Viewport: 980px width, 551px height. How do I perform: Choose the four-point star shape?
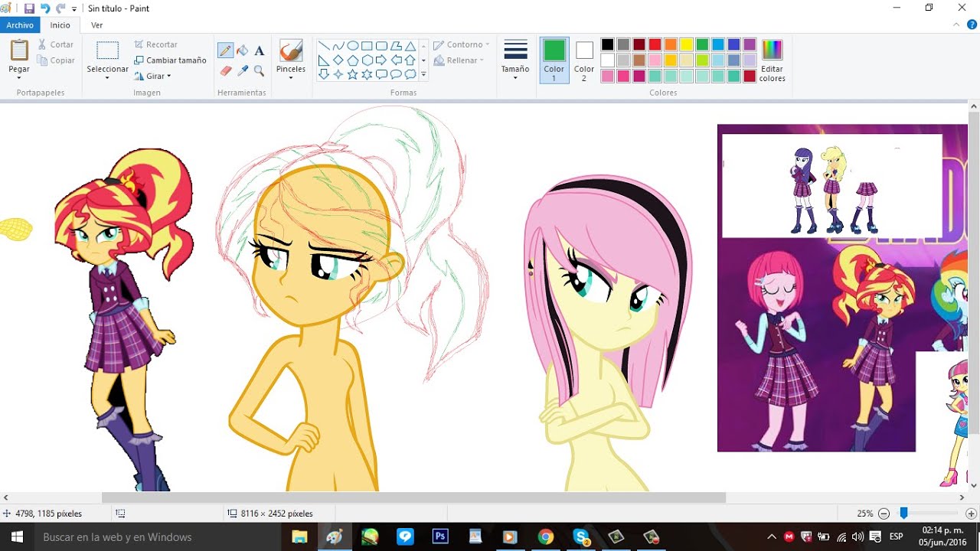pyautogui.click(x=338, y=74)
